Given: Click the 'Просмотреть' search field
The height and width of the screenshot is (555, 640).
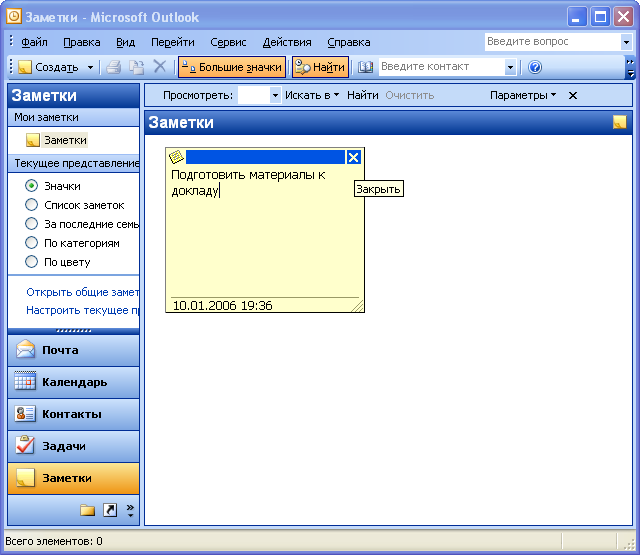Looking at the screenshot, I should click(254, 95).
